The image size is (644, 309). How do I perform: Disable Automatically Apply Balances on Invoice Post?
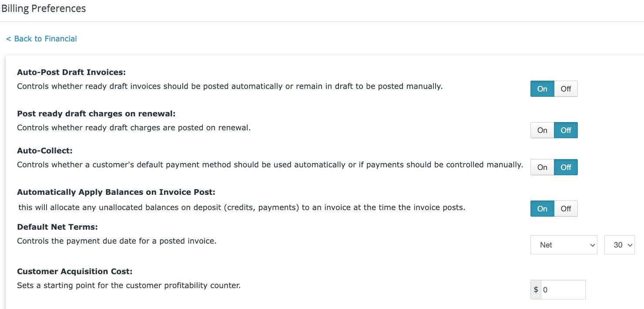[566, 209]
